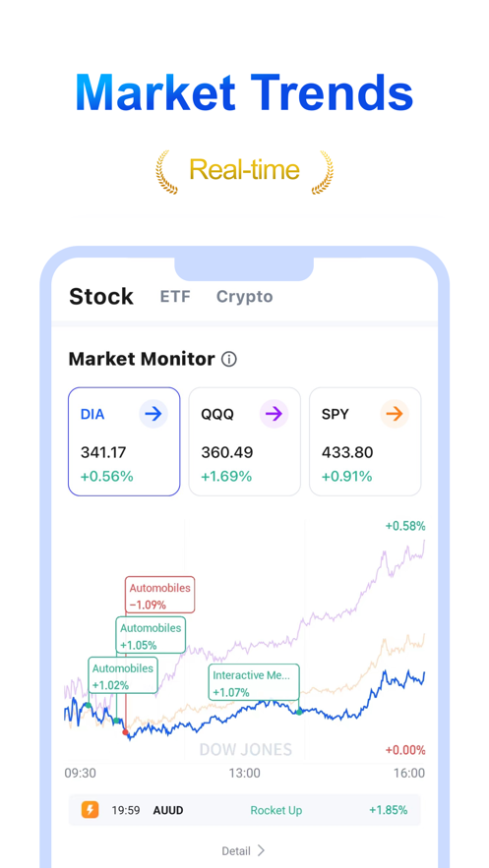Viewport: 489px width, 868px height.
Task: Tap the Market Monitor info icon
Action: click(x=228, y=359)
